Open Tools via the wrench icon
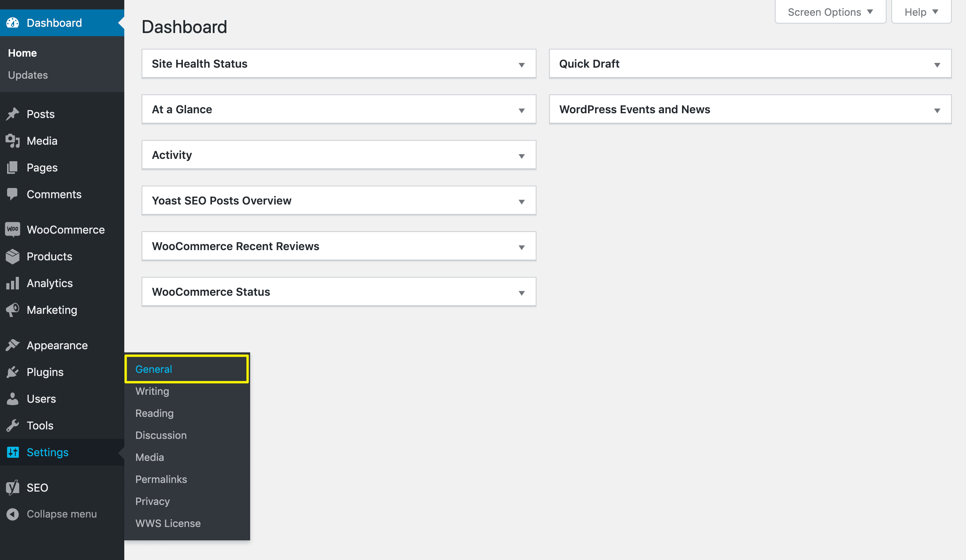The image size is (966, 560). pyautogui.click(x=12, y=425)
